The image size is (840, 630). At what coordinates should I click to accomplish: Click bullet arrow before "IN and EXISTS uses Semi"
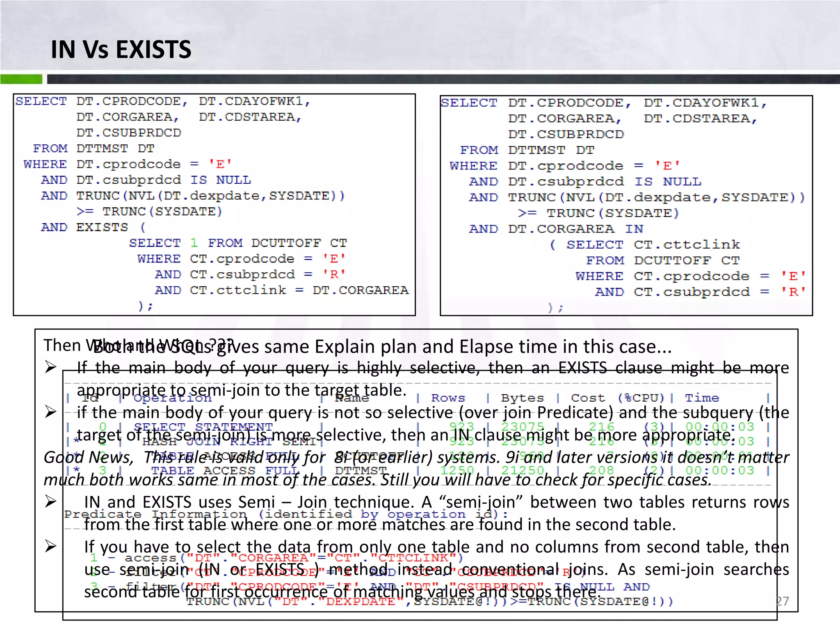click(51, 501)
